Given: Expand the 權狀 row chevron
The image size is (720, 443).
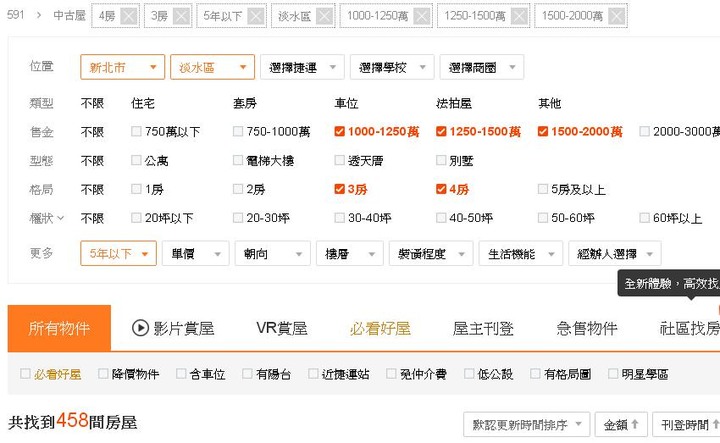Looking at the screenshot, I should (x=61, y=218).
